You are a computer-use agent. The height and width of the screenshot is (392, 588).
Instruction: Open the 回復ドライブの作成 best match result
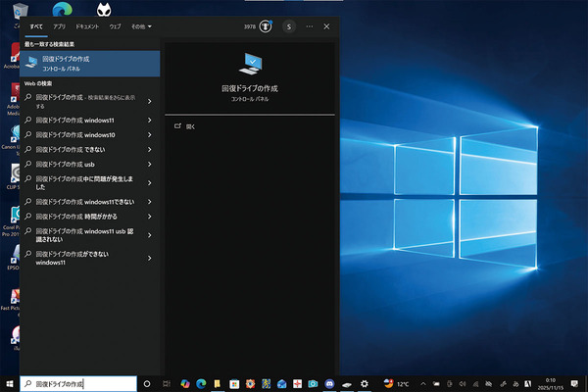tap(89, 64)
